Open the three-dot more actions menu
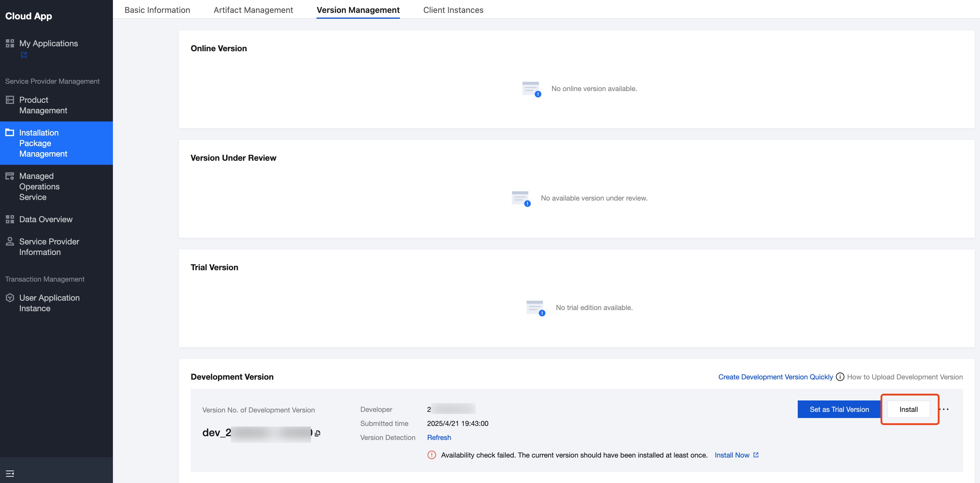Image resolution: width=980 pixels, height=483 pixels. [944, 409]
